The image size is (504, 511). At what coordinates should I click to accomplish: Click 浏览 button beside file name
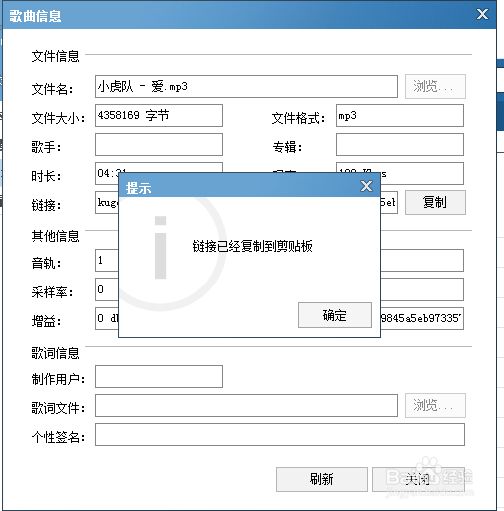pyautogui.click(x=435, y=86)
